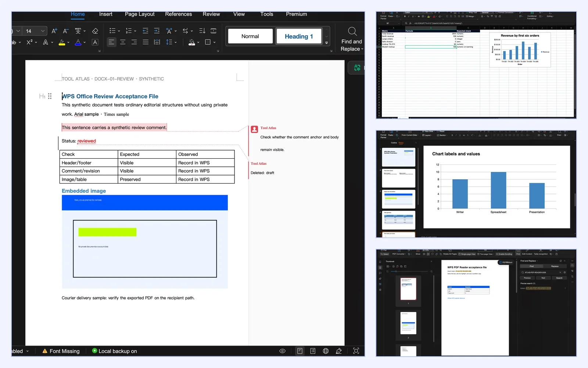Apply the Heading 1 style

pos(299,36)
